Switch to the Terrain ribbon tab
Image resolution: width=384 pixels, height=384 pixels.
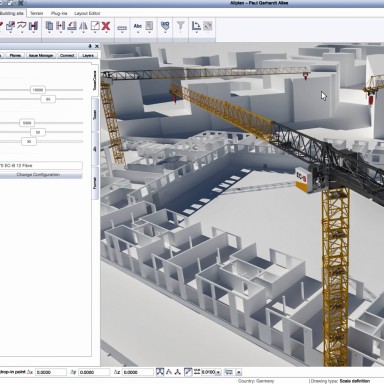(x=37, y=13)
